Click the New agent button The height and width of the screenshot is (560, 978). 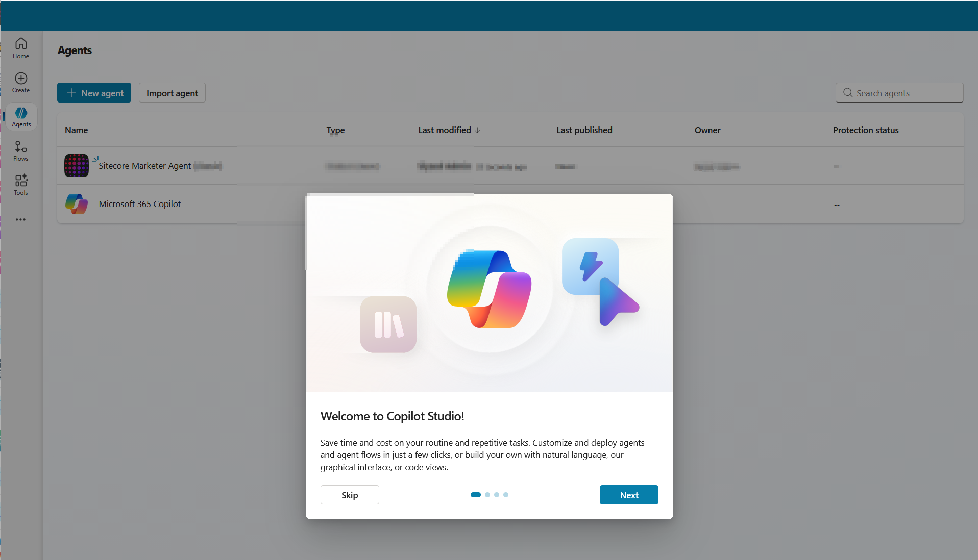pos(94,93)
